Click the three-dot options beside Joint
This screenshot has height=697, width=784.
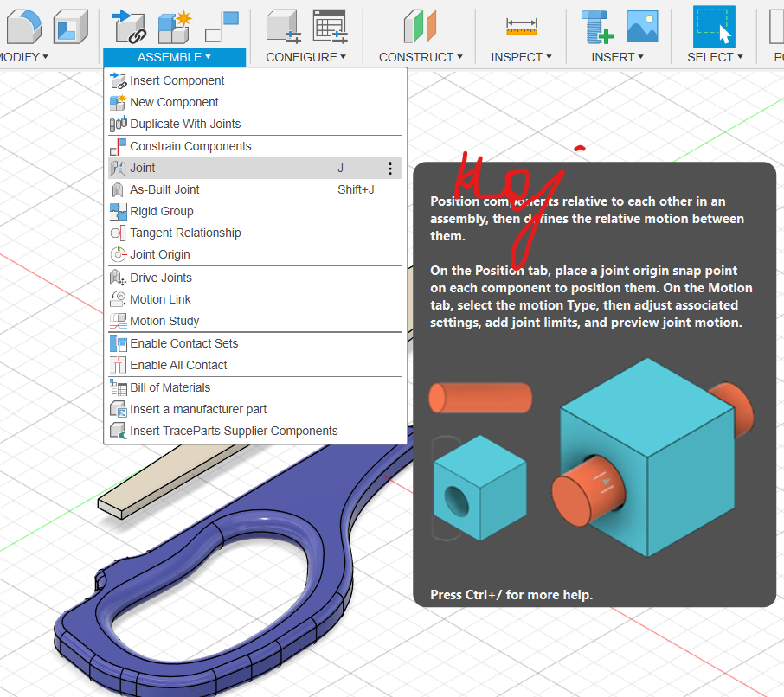(x=390, y=168)
